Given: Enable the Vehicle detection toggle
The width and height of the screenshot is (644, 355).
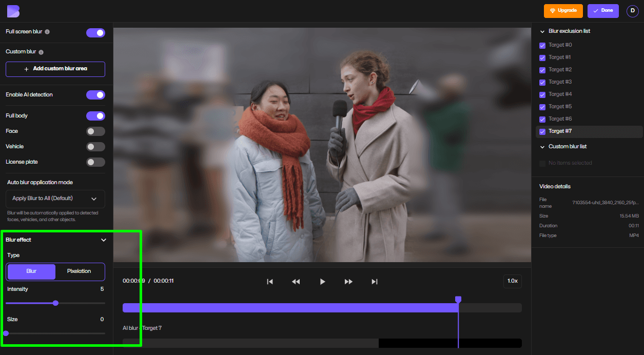Looking at the screenshot, I should [95, 146].
